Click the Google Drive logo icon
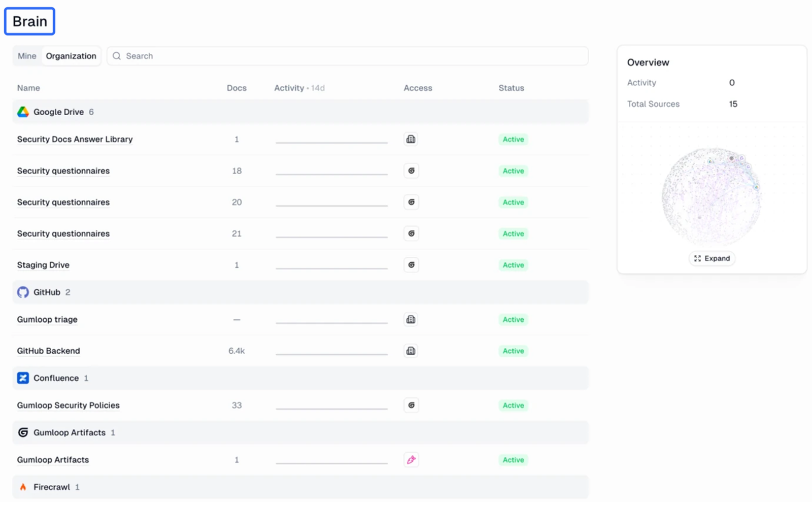Viewport: 812px width, 505px height. coord(23,112)
